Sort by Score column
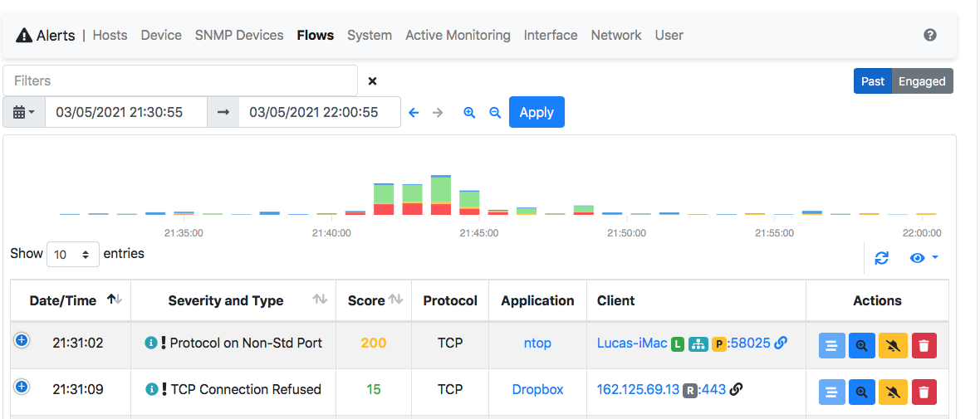The height and width of the screenshot is (419, 980). pos(374,300)
